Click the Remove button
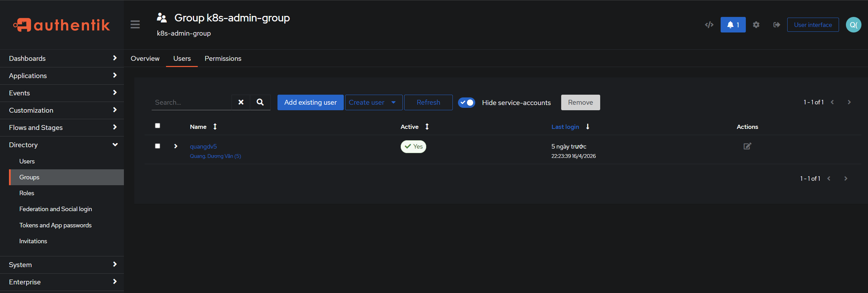The width and height of the screenshot is (868, 293). pyautogui.click(x=581, y=103)
